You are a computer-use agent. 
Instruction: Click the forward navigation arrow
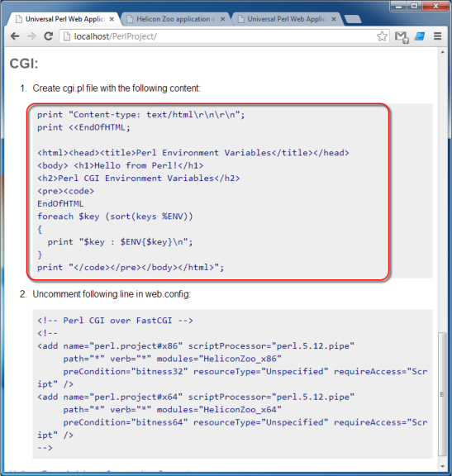coord(31,36)
